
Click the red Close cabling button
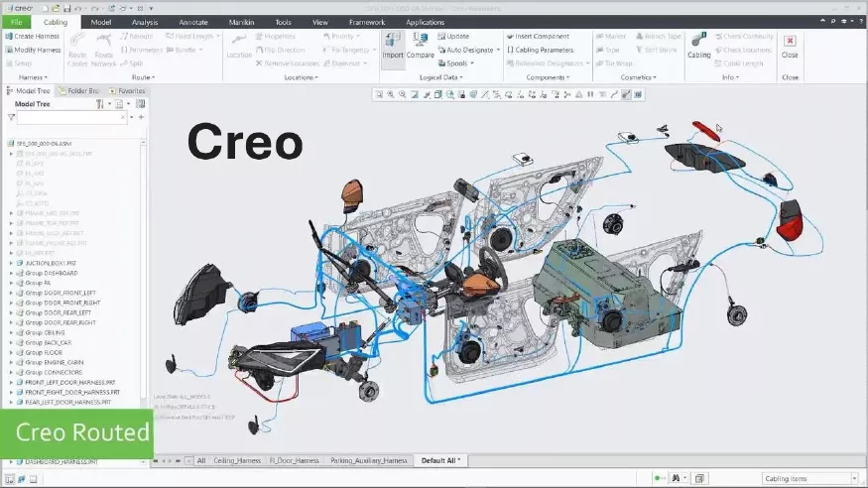pyautogui.click(x=790, y=41)
